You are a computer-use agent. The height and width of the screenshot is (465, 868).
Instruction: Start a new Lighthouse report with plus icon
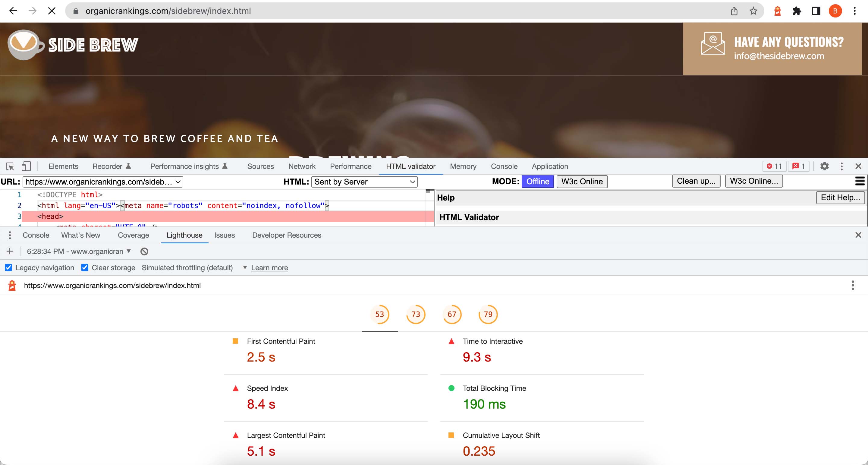9,251
